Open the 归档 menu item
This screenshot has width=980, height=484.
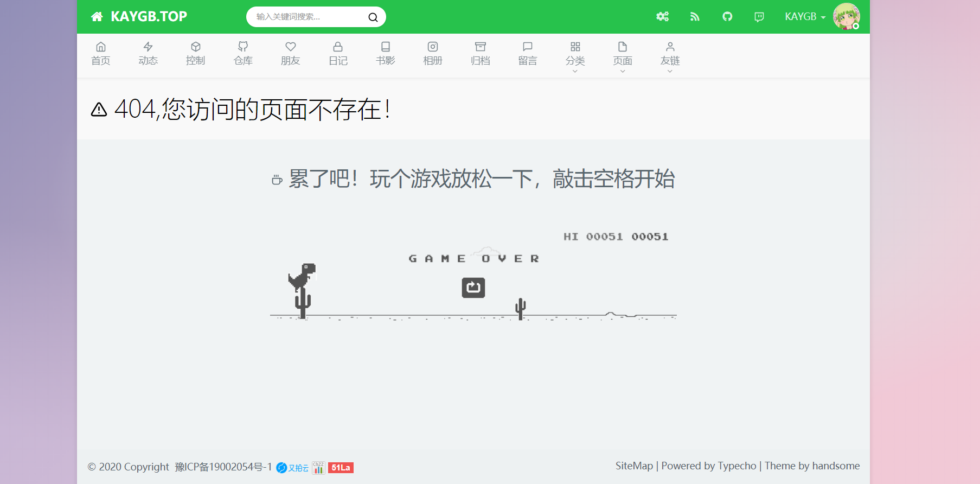click(x=481, y=54)
